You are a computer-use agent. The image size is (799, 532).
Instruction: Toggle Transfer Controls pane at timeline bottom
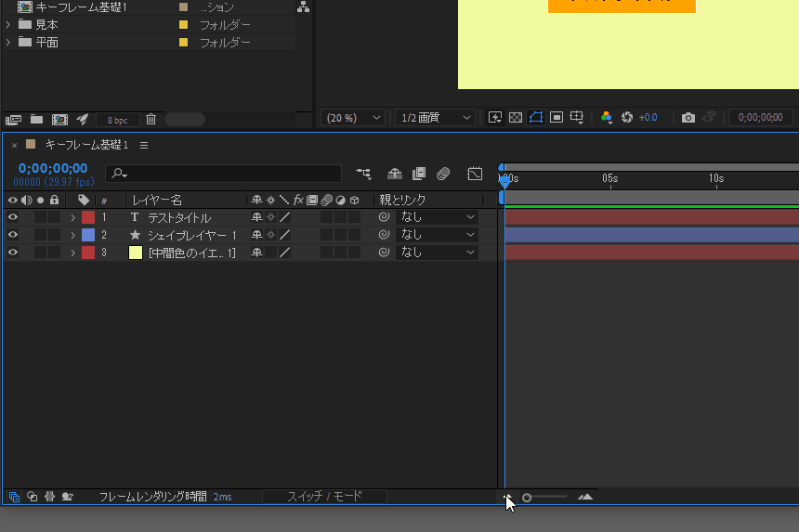point(32,497)
